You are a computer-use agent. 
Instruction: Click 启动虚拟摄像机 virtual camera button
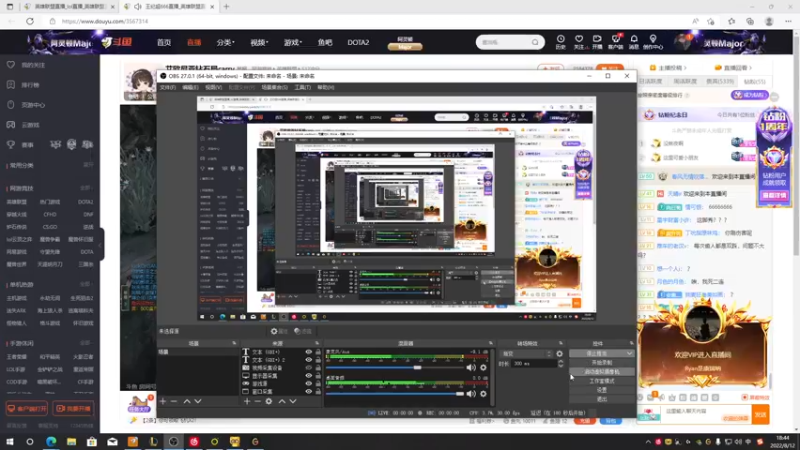pyautogui.click(x=602, y=372)
